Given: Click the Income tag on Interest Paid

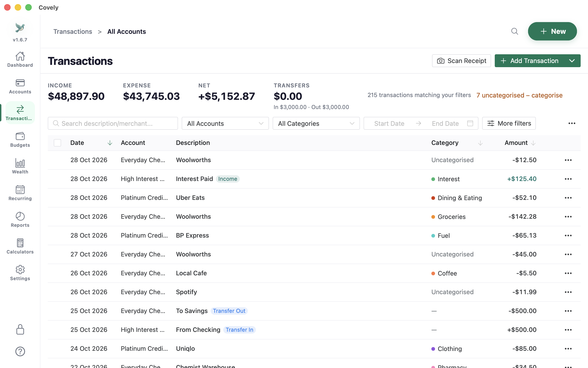Looking at the screenshot, I should [228, 179].
